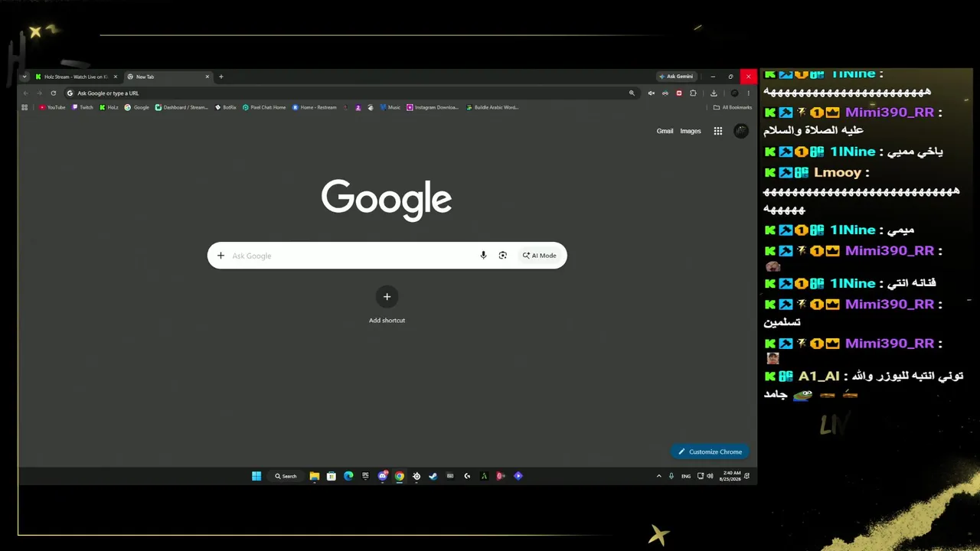
Task: Open the Pixel Chat: Home bookmark
Action: (x=264, y=107)
